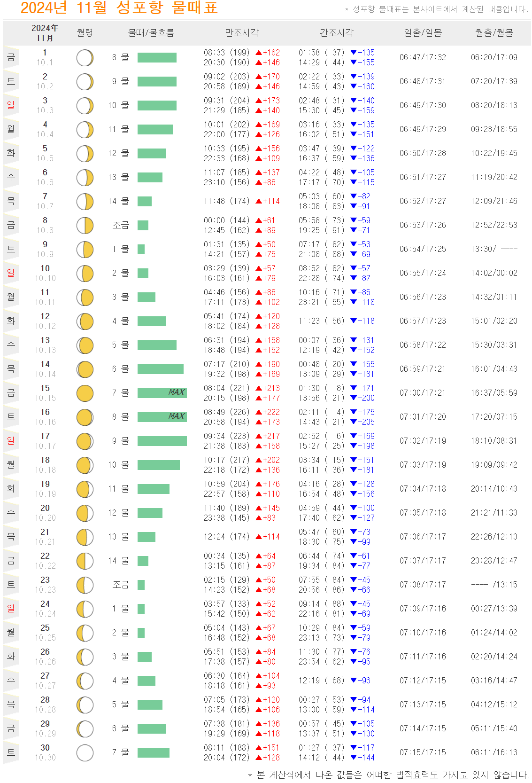
Task: Click the 조금 tide label for November 8
Action: coord(121,226)
